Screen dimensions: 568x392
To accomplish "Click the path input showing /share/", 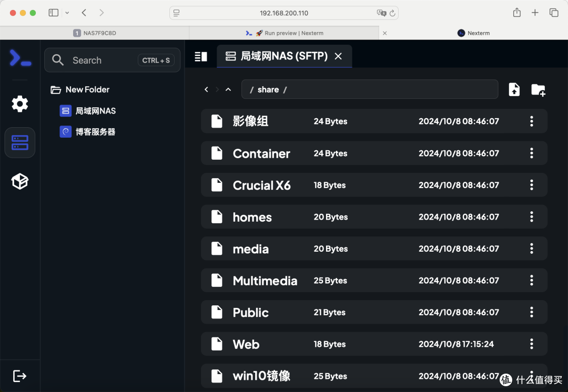I will click(x=370, y=89).
